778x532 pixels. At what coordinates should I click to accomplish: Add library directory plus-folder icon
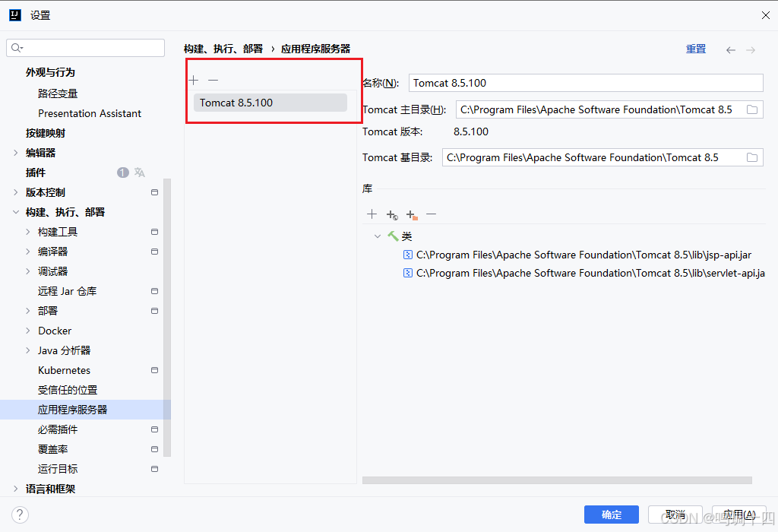(x=412, y=215)
